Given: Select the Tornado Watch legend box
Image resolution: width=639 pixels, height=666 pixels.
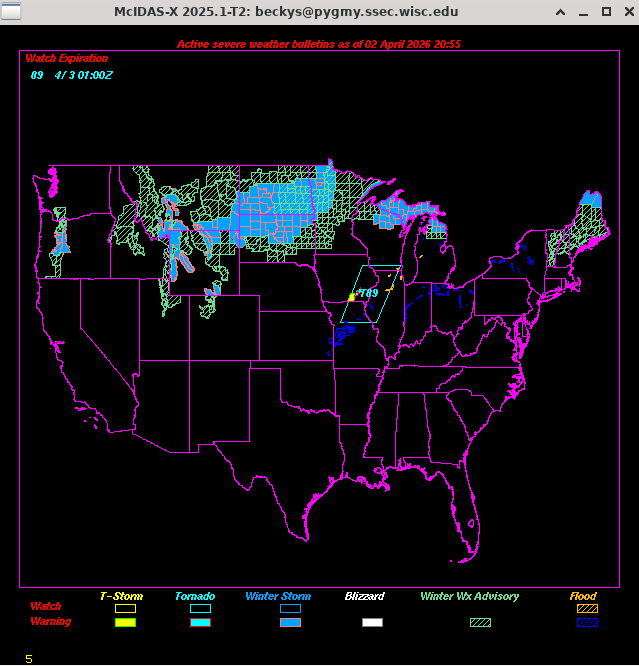Looking at the screenshot, I should (200, 608).
